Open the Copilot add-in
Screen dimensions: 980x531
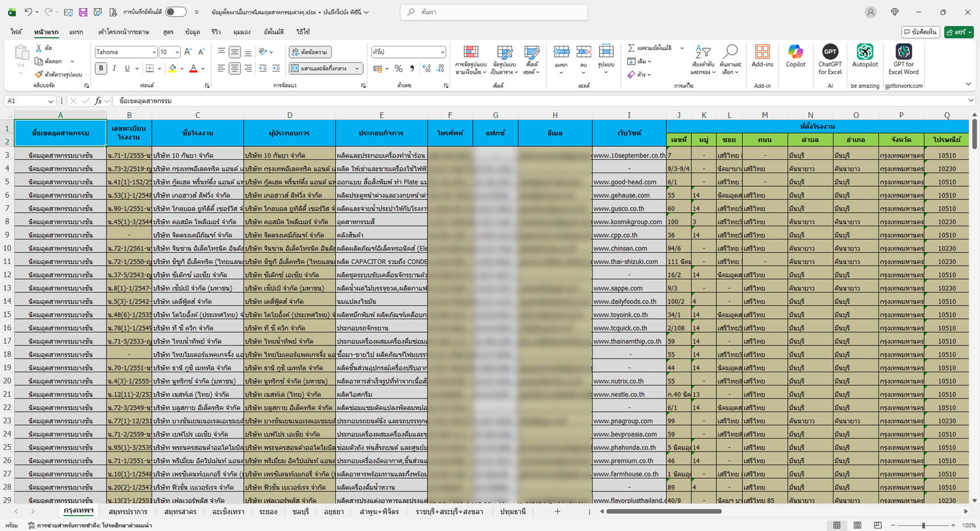[x=795, y=57]
